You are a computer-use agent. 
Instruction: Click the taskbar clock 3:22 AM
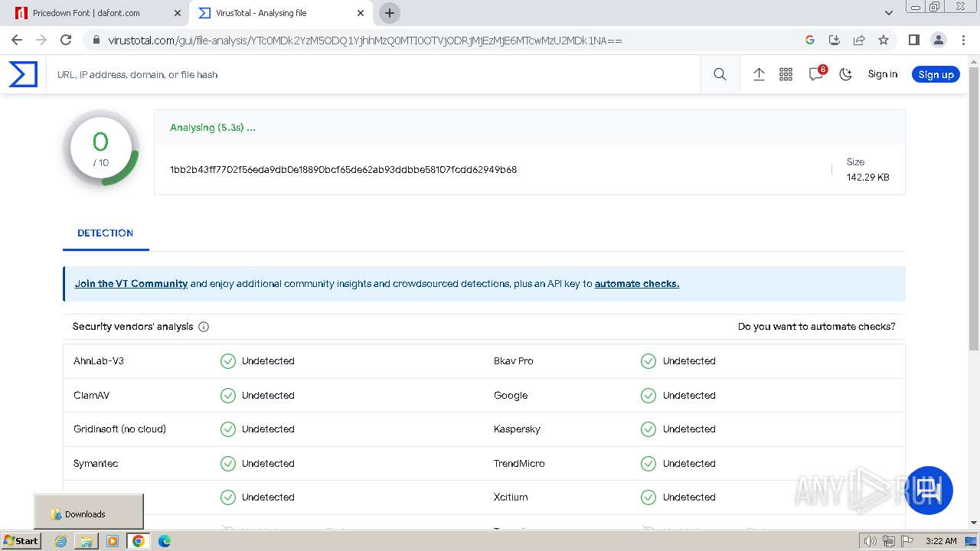tap(942, 541)
